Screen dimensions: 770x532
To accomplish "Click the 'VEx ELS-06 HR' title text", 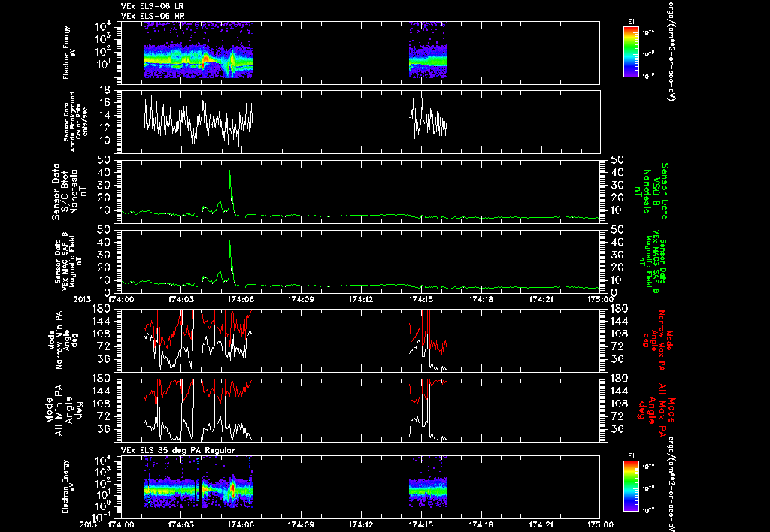I will click(x=153, y=17).
